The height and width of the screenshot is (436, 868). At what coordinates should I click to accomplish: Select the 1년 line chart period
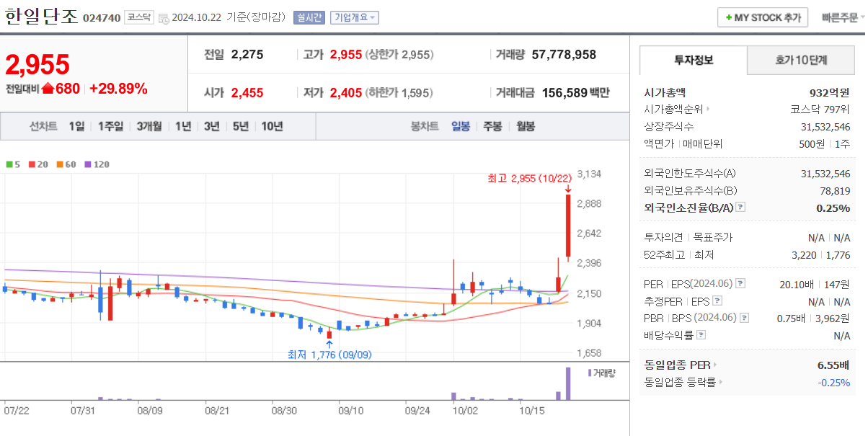(183, 126)
